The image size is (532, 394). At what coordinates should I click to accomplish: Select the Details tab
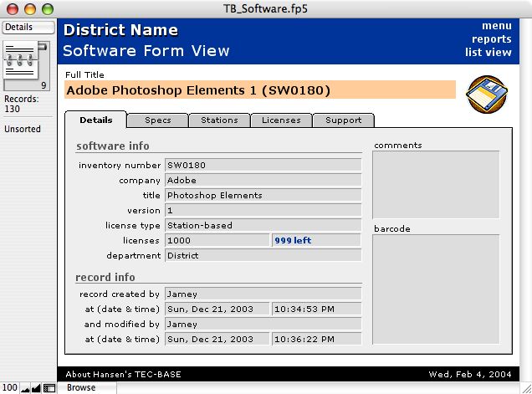tap(96, 120)
